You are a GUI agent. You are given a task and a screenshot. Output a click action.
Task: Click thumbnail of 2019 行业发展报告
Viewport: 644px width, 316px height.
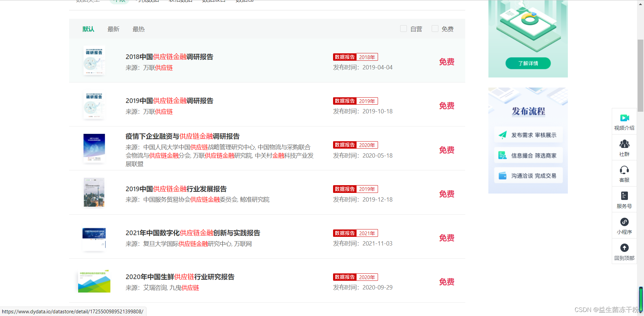[x=94, y=192]
